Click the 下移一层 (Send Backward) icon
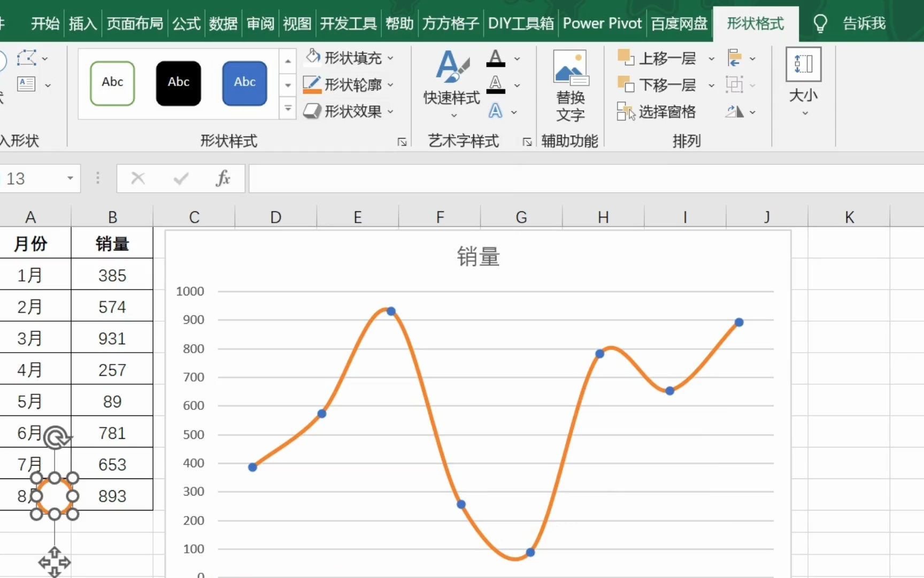 626,85
